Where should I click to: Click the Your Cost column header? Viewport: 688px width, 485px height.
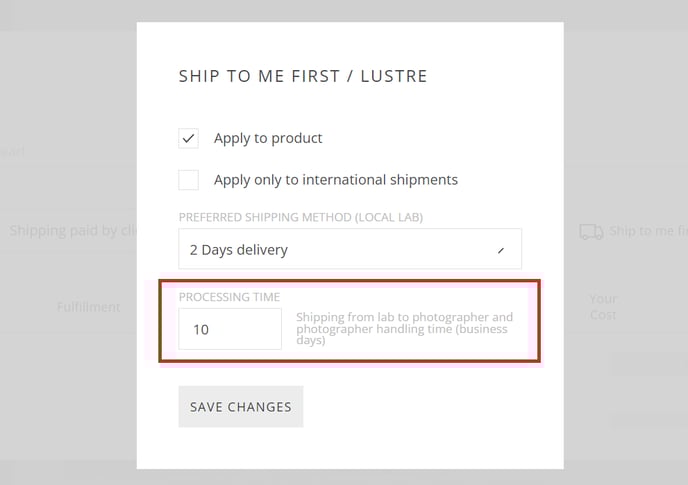[x=603, y=307]
